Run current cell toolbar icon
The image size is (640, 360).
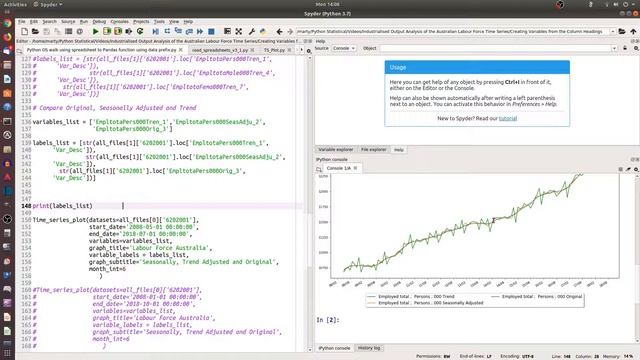point(107,31)
